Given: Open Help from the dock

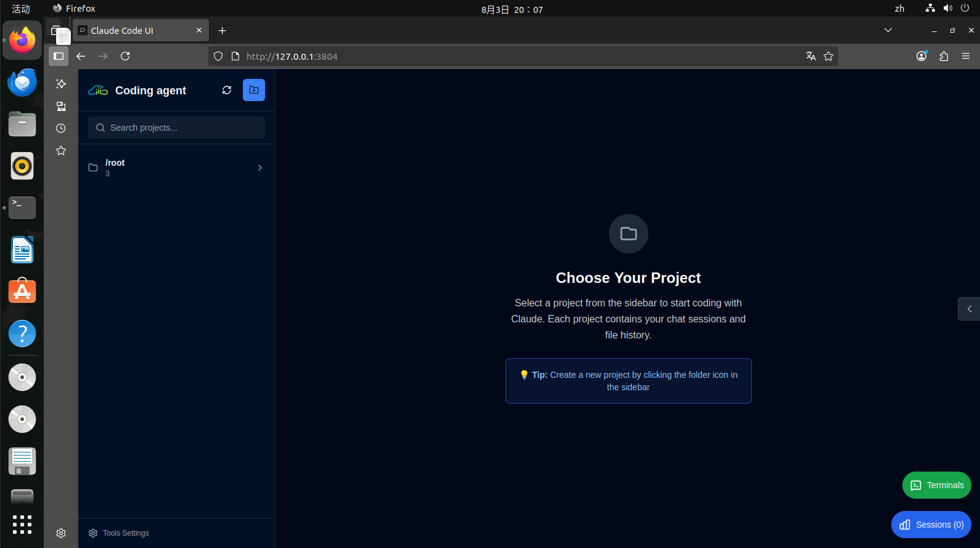Looking at the screenshot, I should point(22,333).
